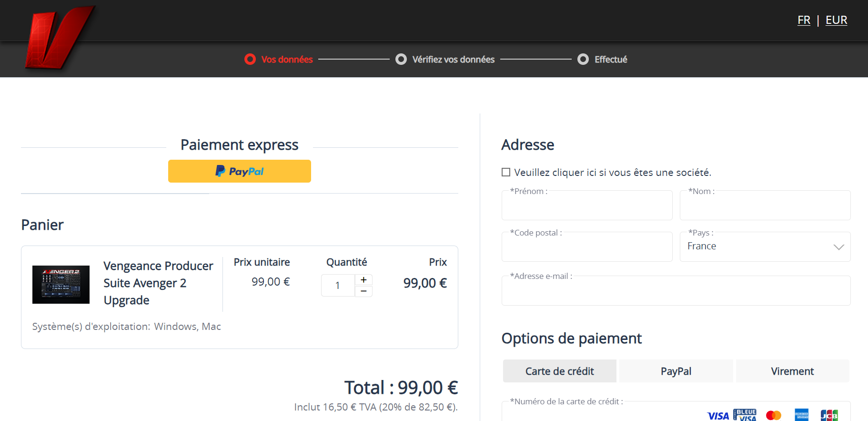Focus the Numéro de la carte field
Screen dimensions: 868x421
click(x=676, y=411)
